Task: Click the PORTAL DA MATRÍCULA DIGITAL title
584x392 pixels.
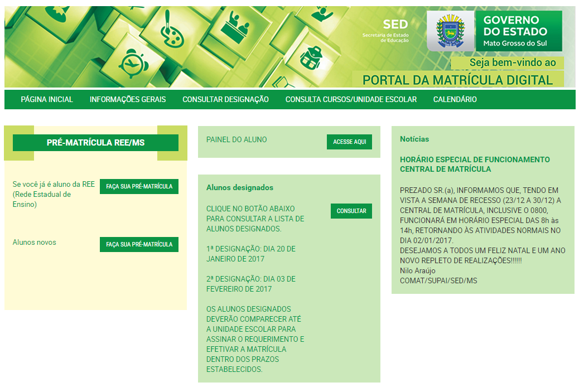Action: (458, 80)
